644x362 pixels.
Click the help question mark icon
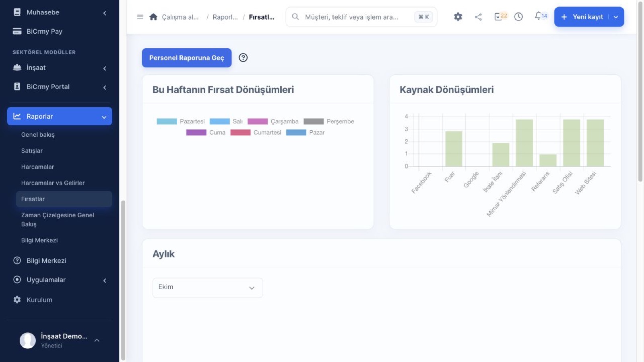(x=243, y=58)
